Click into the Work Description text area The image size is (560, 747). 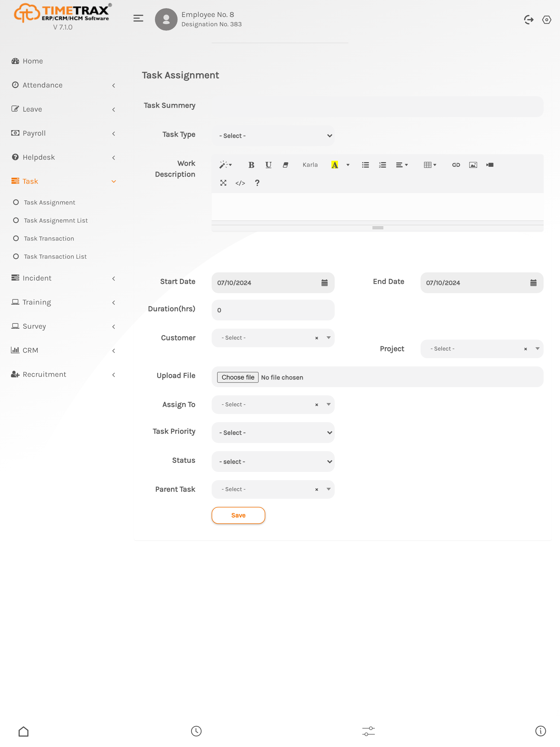pos(378,207)
